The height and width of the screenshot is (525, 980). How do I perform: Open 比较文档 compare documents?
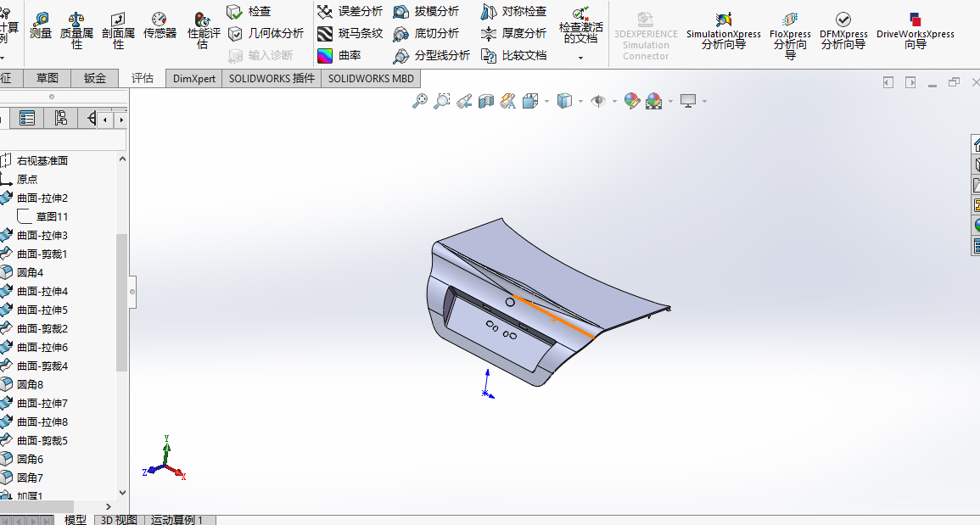point(513,56)
